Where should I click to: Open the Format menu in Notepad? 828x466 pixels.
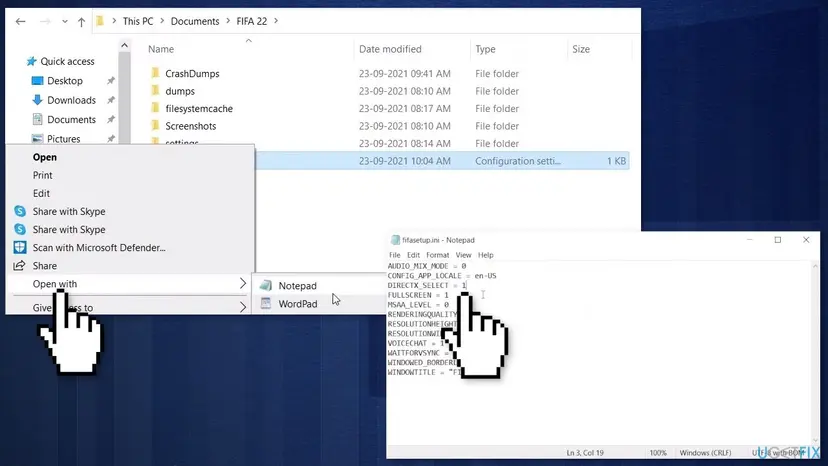click(438, 255)
